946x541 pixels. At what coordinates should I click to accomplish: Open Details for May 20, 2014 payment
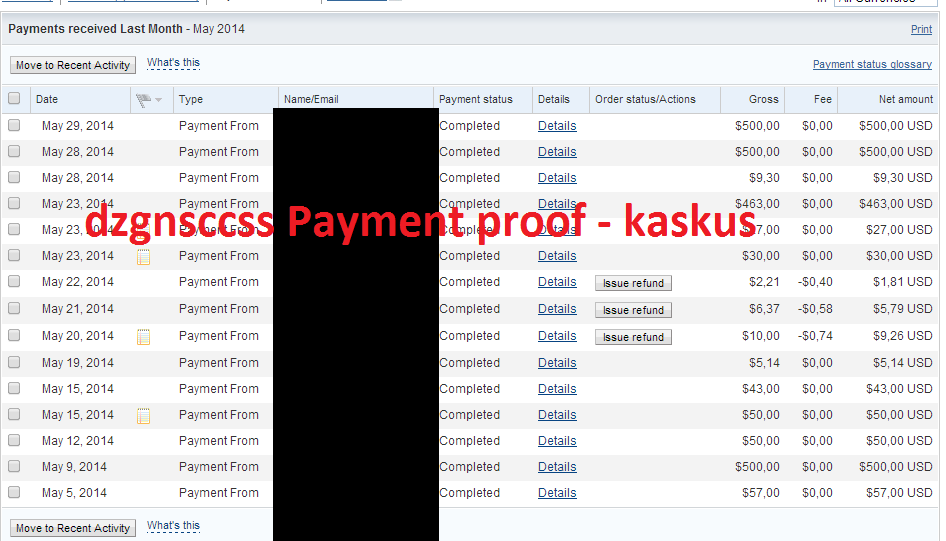coord(557,336)
